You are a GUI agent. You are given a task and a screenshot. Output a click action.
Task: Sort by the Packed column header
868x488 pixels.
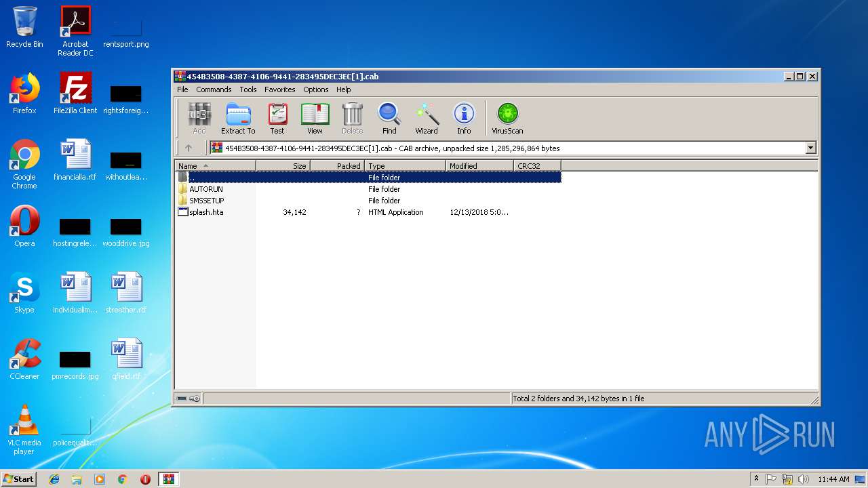pos(338,165)
